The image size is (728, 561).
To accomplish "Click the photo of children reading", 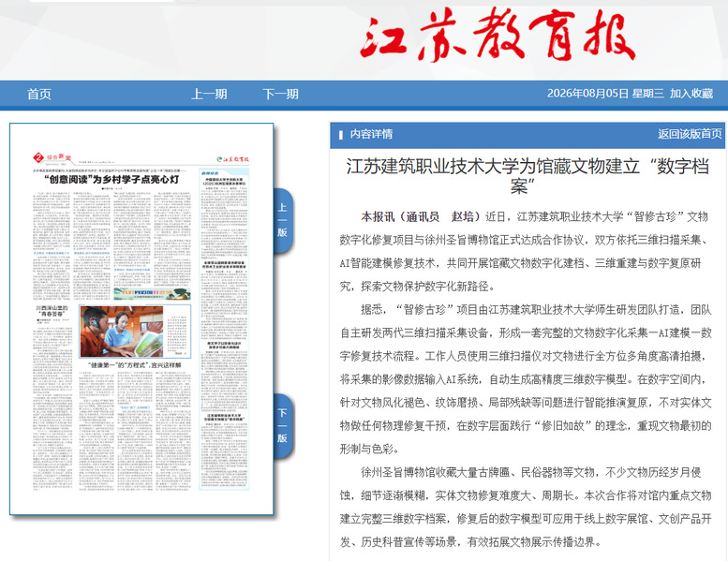I will click(x=122, y=332).
